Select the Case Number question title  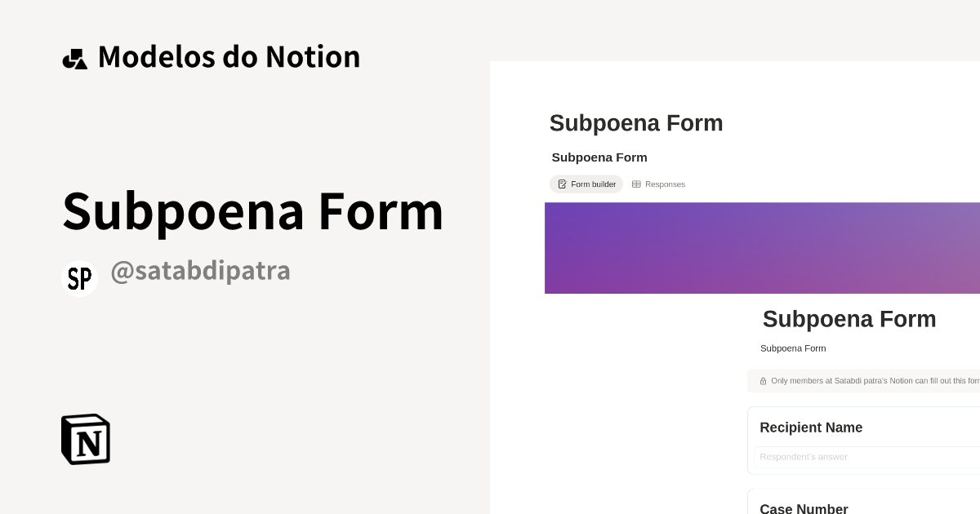click(804, 508)
